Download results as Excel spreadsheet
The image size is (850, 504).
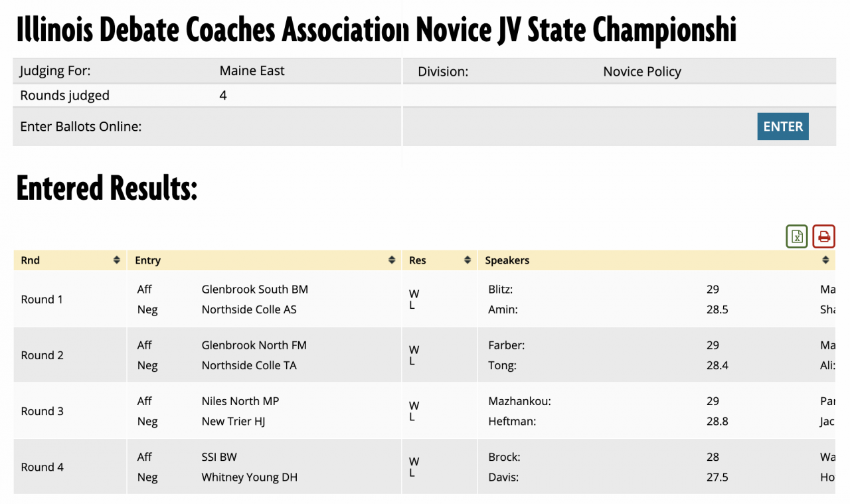tap(797, 236)
